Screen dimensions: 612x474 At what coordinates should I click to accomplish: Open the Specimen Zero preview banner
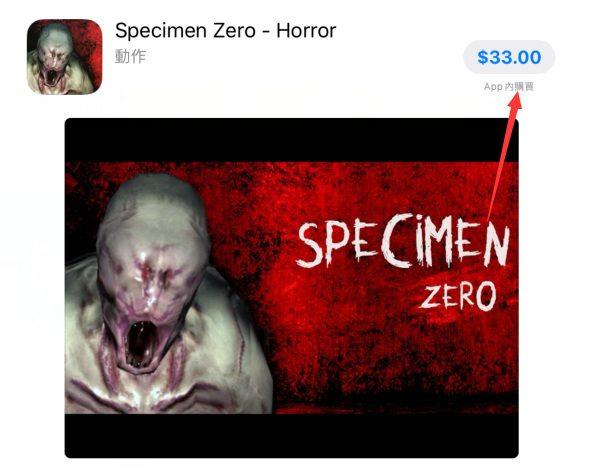click(292, 288)
